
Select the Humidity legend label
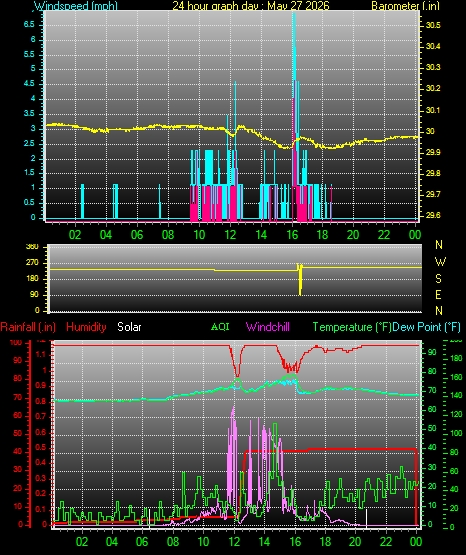[x=86, y=327]
